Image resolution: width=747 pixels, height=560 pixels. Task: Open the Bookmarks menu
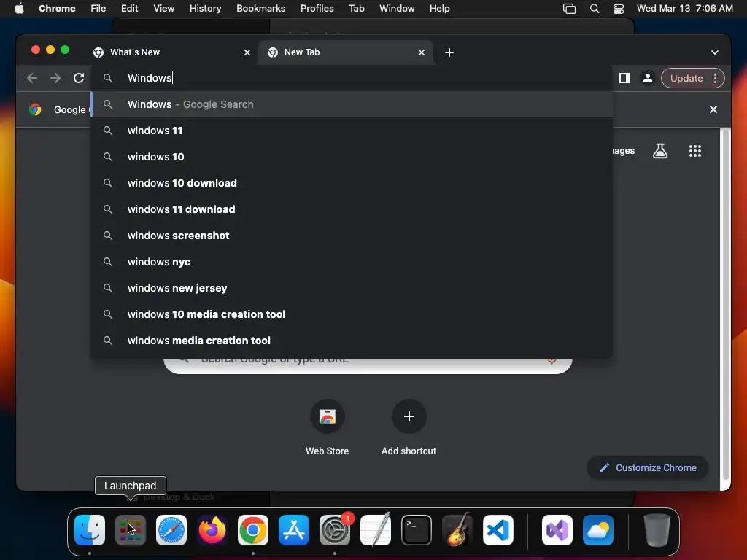pyautogui.click(x=260, y=9)
